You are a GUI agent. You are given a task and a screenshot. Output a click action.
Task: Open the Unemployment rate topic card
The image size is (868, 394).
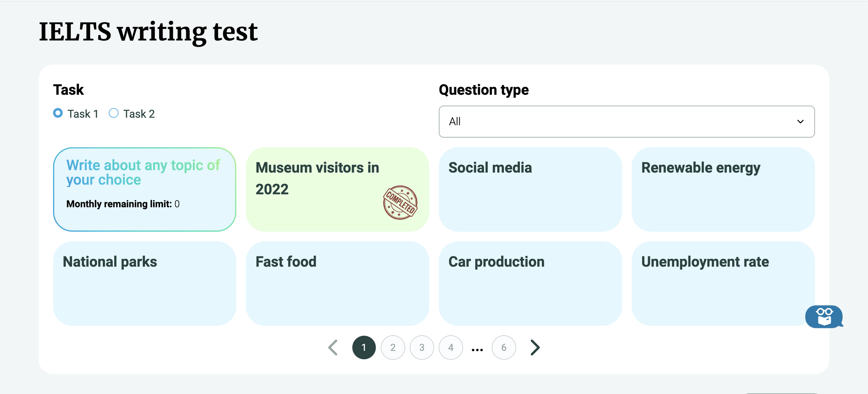(715, 284)
